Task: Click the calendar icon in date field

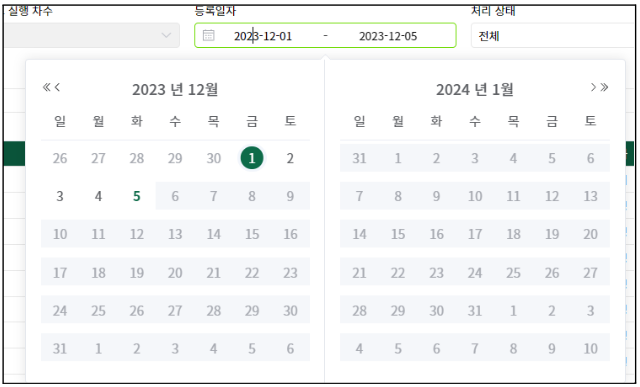Action: pyautogui.click(x=209, y=36)
